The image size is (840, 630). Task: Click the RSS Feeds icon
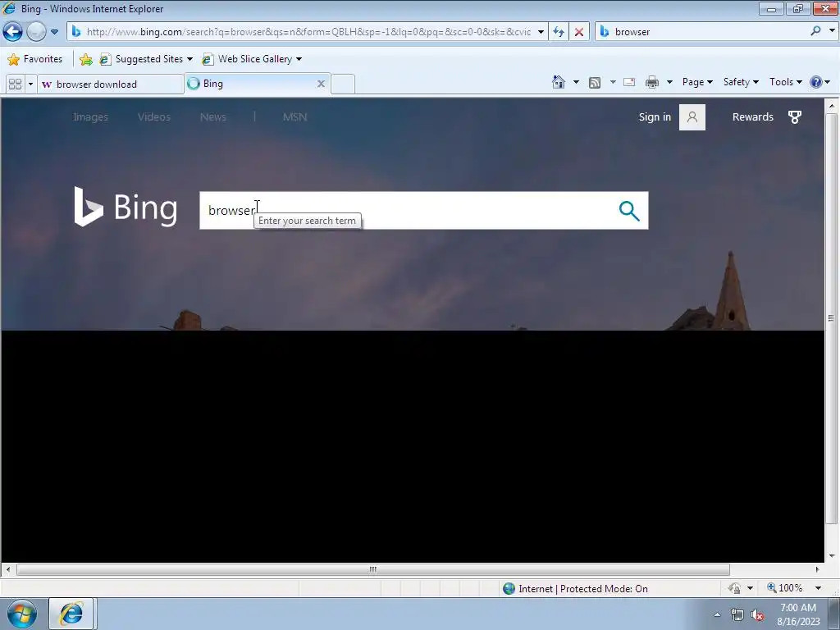595,82
